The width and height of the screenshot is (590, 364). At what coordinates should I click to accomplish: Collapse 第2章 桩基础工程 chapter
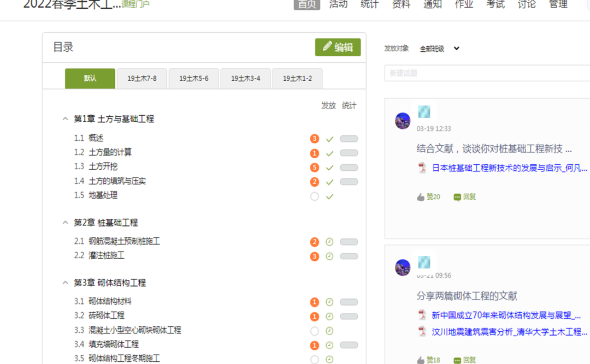point(66,223)
